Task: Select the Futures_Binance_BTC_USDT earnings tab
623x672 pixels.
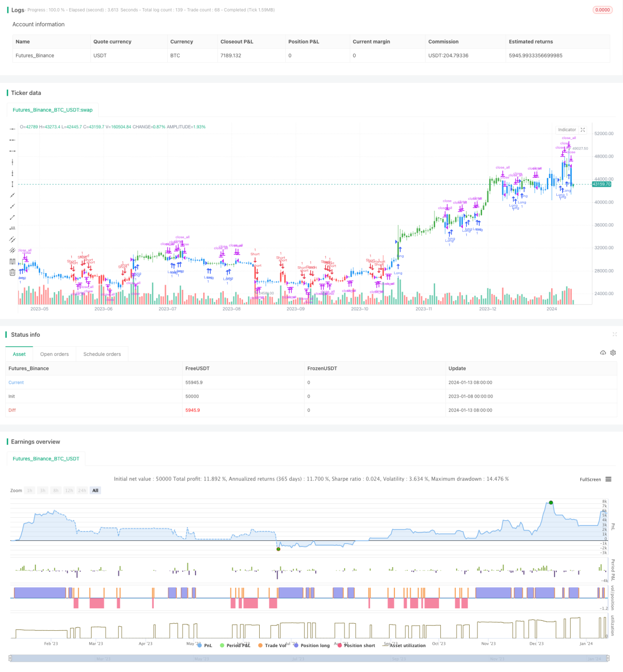Action: [x=46, y=458]
